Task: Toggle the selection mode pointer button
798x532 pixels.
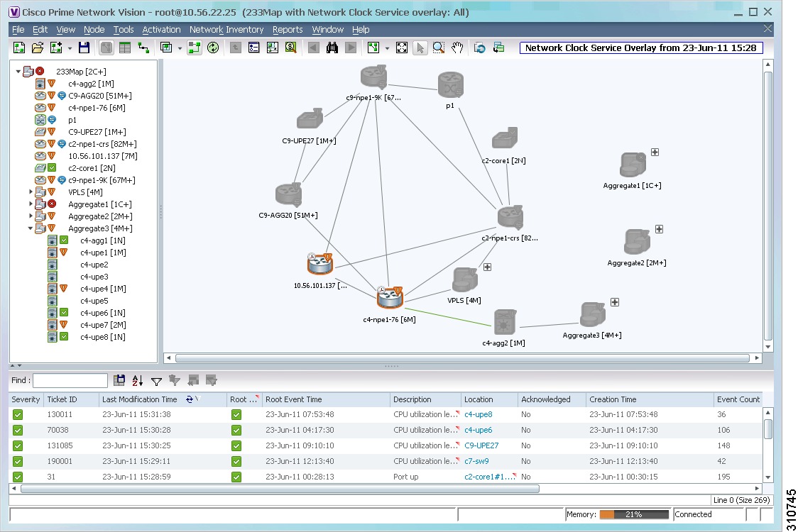Action: pyautogui.click(x=420, y=48)
